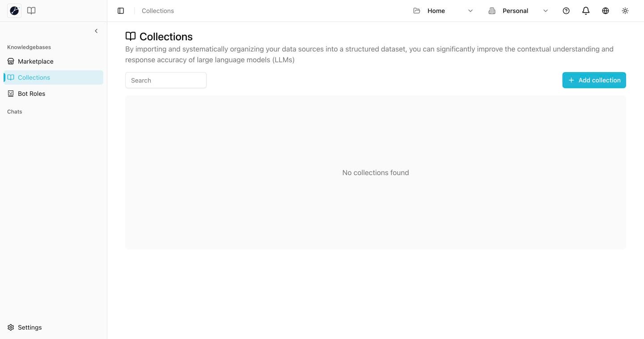644x339 pixels.
Task: Click the building icon next to Personal
Action: tap(492, 11)
